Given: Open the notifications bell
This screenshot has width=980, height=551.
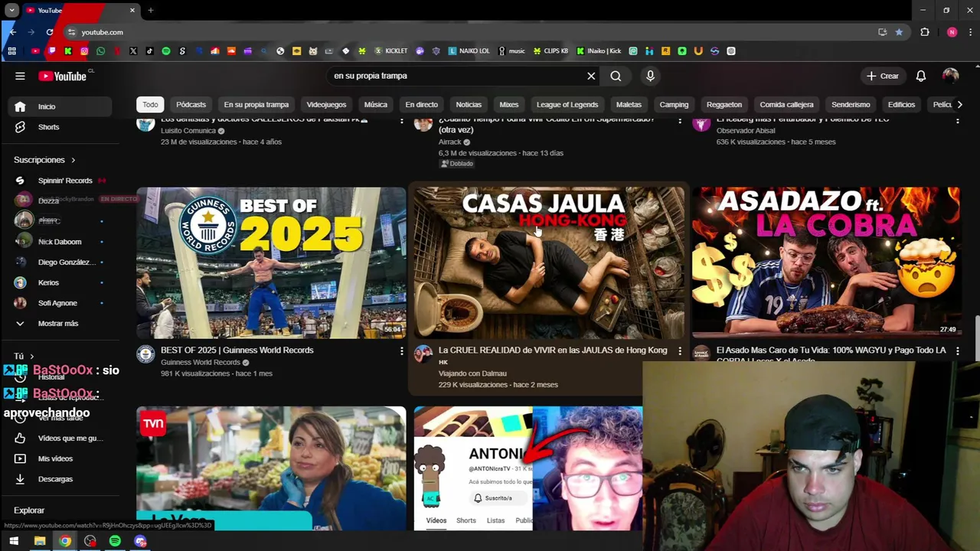Looking at the screenshot, I should click(x=921, y=76).
